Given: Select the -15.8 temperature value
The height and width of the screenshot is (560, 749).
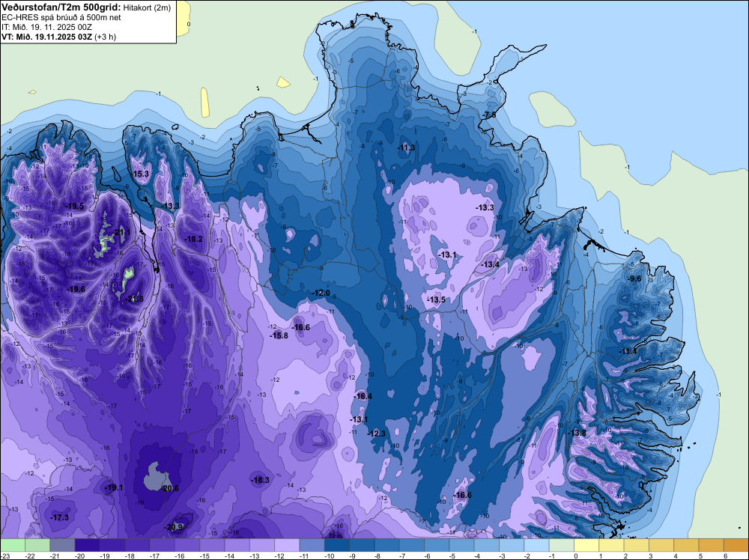Looking at the screenshot, I should [279, 335].
